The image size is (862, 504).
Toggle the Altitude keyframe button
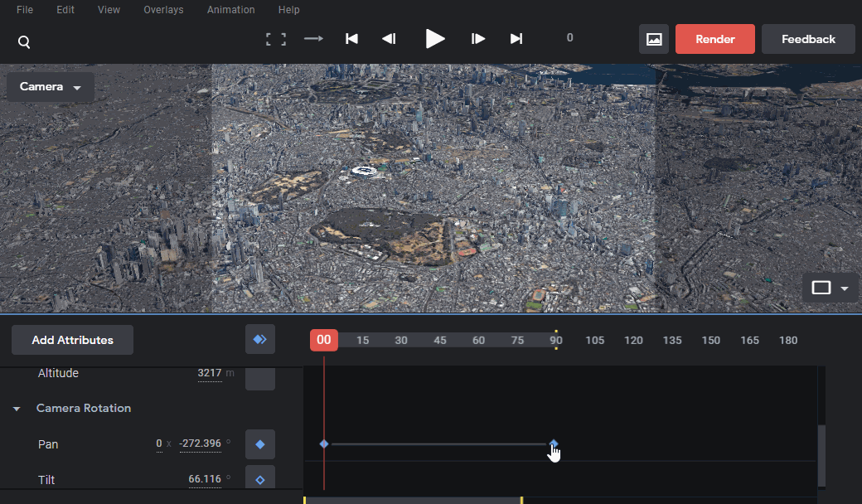coord(260,378)
